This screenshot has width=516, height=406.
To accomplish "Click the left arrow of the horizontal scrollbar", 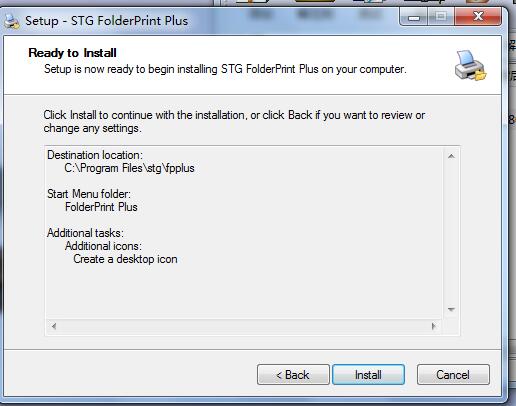I will 54,326.
